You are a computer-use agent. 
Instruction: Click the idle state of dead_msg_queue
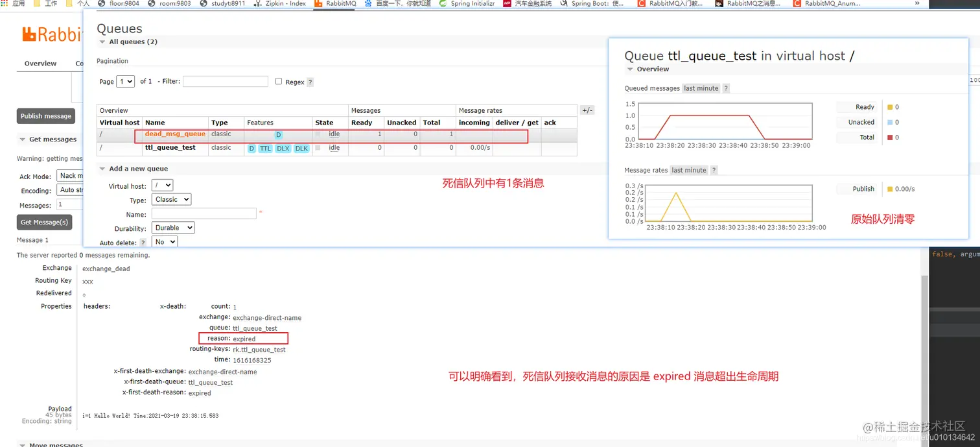(x=334, y=134)
